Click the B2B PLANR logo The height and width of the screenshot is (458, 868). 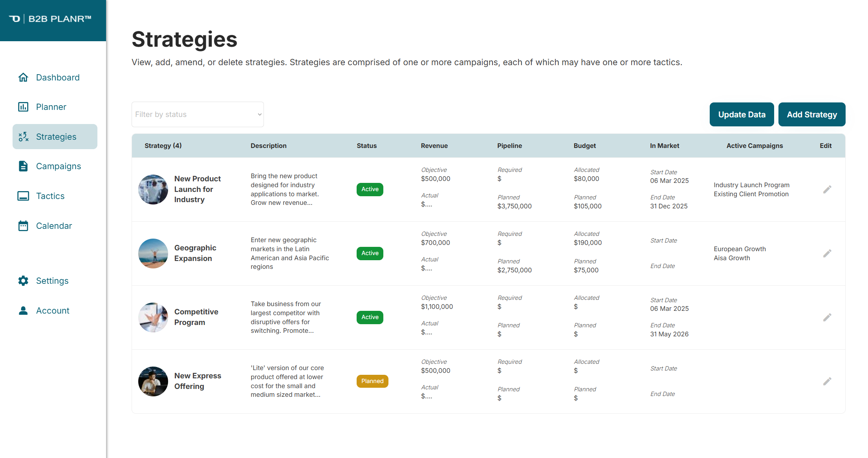50,19
